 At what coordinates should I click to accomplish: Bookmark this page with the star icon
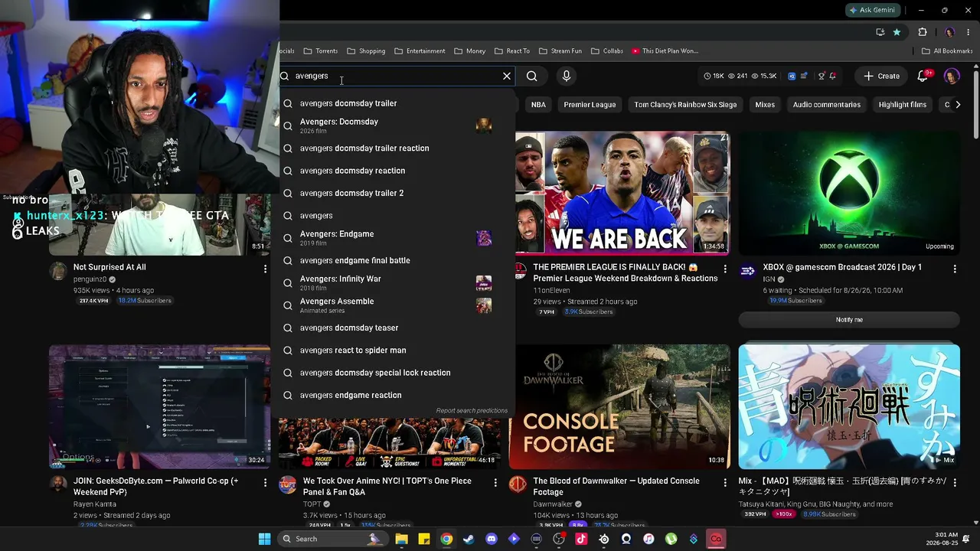tap(897, 32)
